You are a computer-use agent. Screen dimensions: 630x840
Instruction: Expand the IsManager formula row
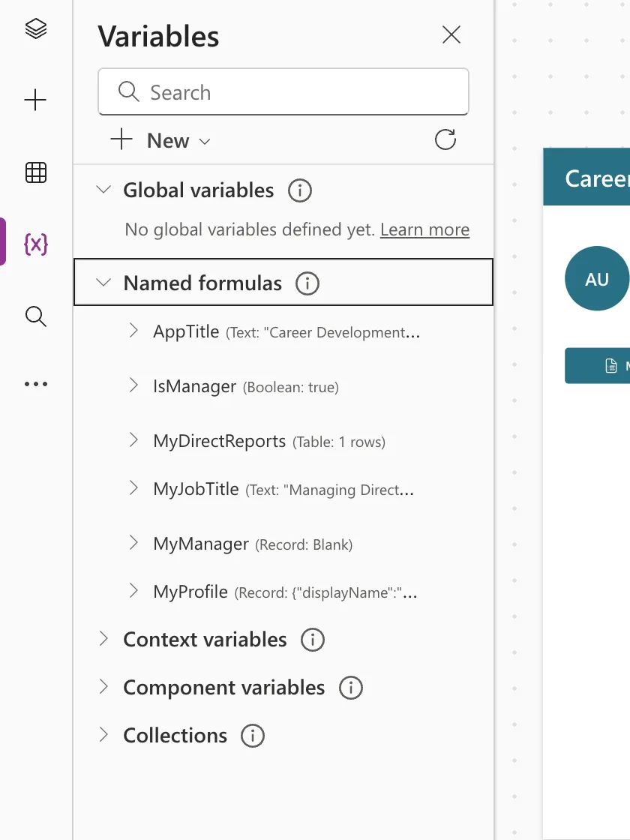(134, 385)
